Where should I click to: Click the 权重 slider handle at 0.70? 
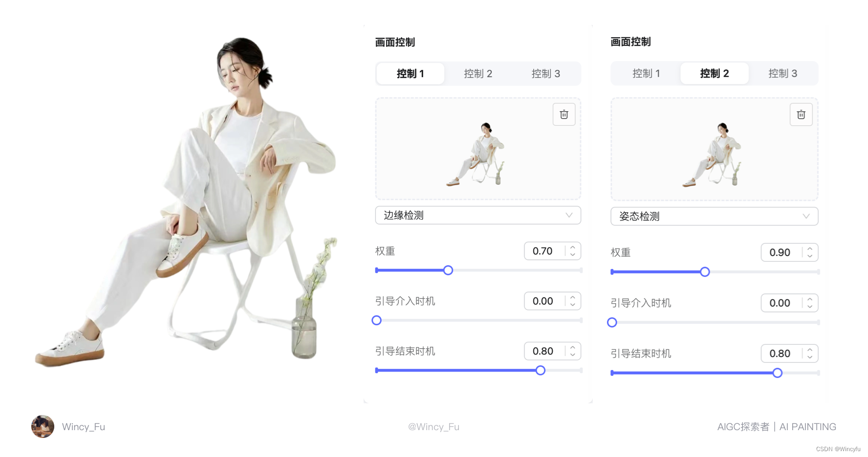pos(448,270)
